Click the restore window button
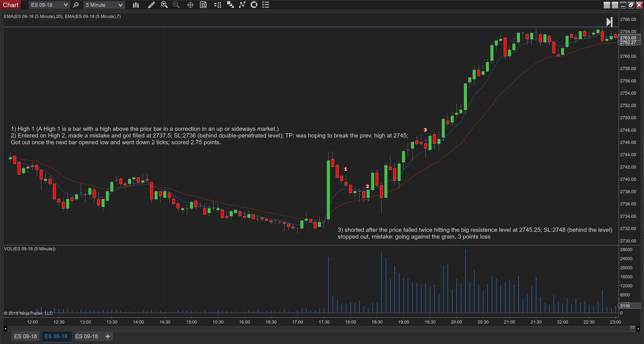 pyautogui.click(x=631, y=5)
